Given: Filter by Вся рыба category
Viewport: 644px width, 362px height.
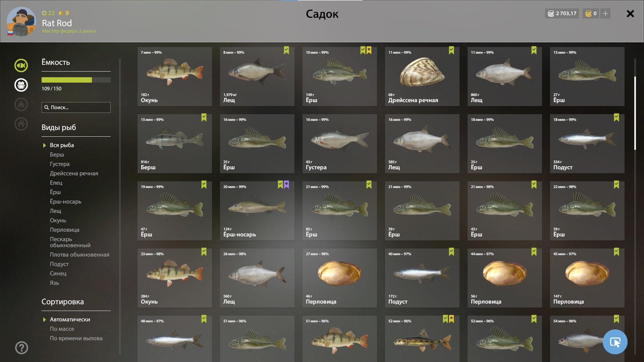Looking at the screenshot, I should pyautogui.click(x=62, y=145).
